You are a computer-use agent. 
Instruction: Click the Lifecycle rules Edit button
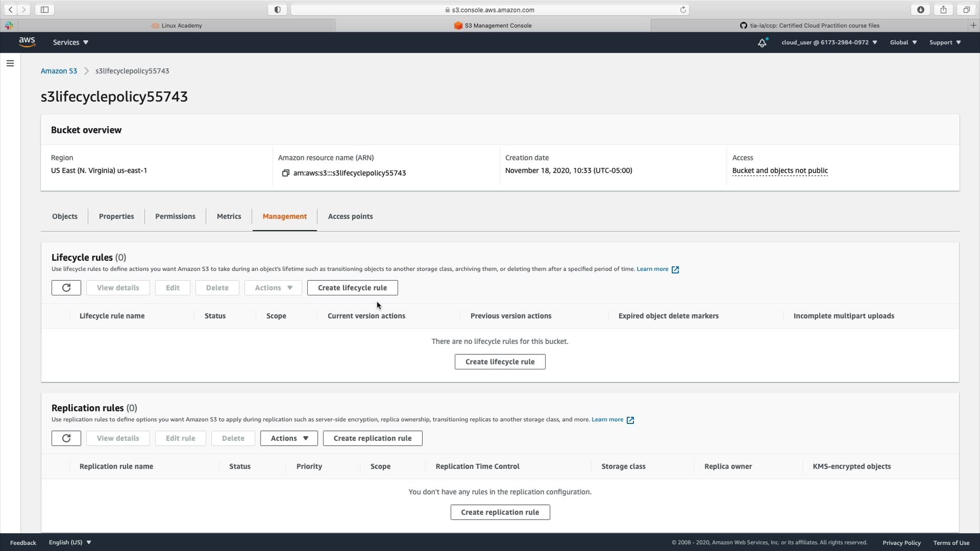coord(172,288)
